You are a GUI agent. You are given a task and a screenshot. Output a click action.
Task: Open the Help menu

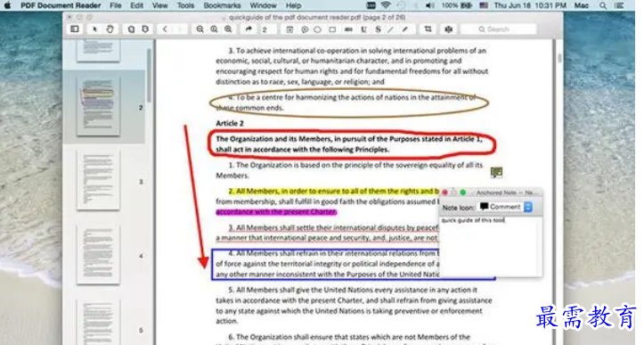pyautogui.click(x=293, y=5)
